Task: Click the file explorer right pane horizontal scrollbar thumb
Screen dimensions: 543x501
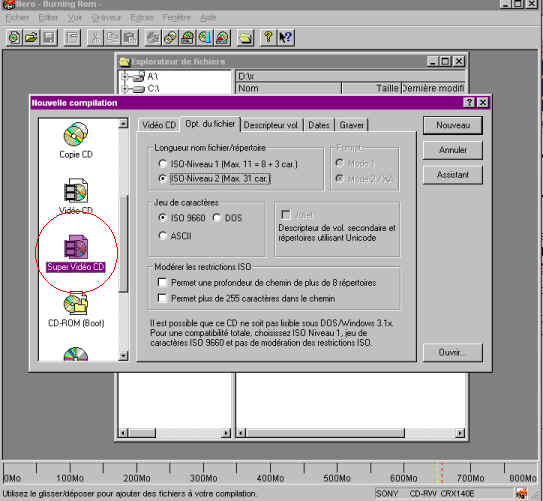Action: pos(325,433)
